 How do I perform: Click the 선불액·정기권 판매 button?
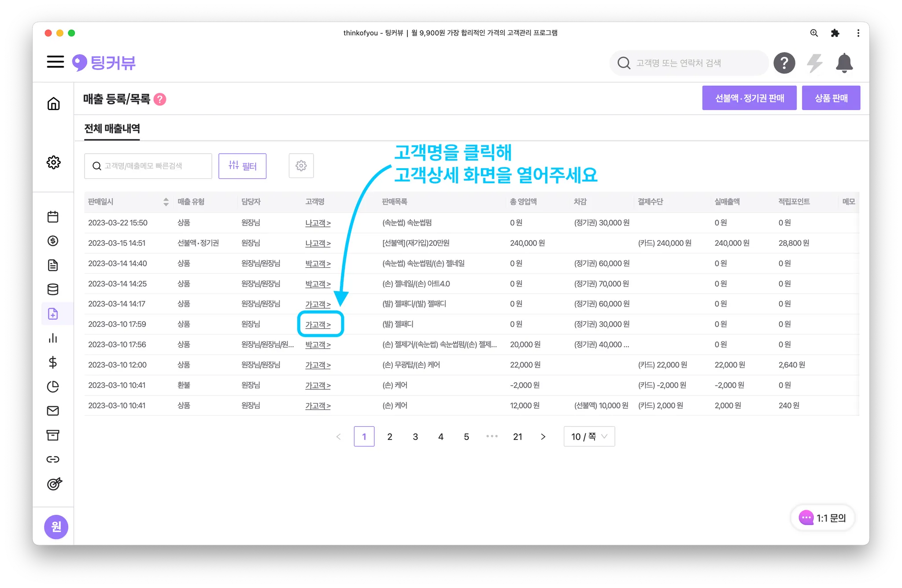[x=749, y=98]
